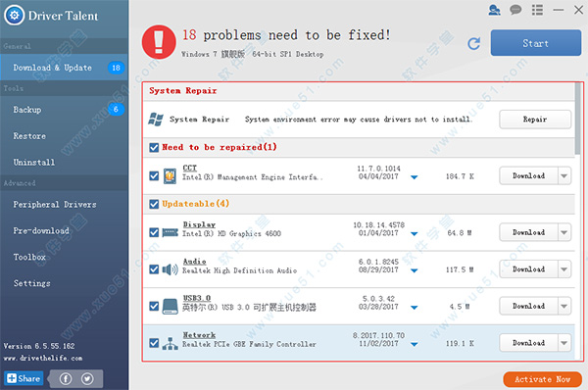This screenshot has height=390, width=588.
Task: Click the USB3.0 drive icon
Action: (x=170, y=307)
